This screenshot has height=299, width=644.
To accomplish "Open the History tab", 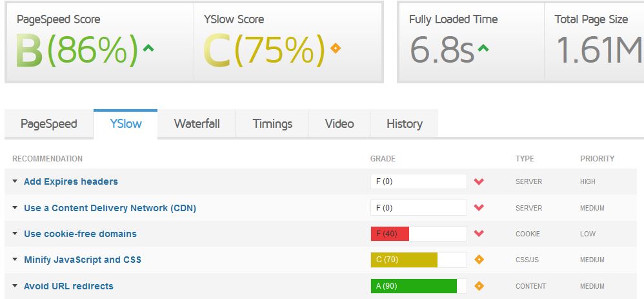I will (405, 124).
